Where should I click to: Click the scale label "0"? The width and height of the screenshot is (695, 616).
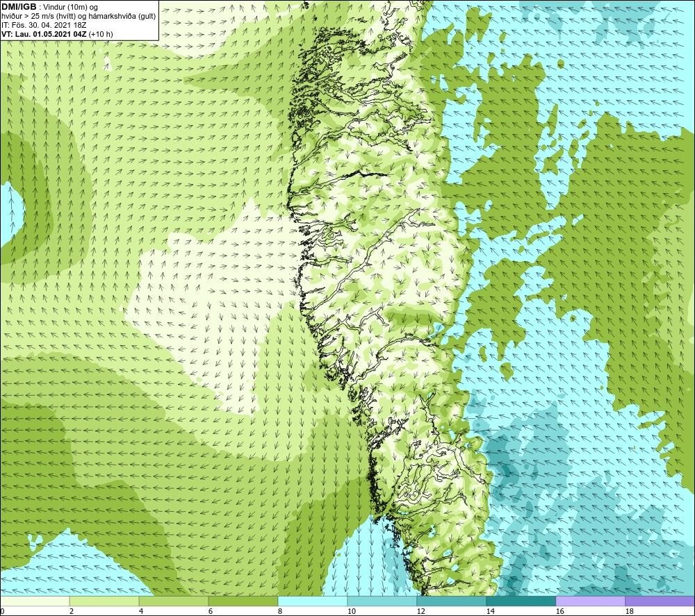[2, 612]
